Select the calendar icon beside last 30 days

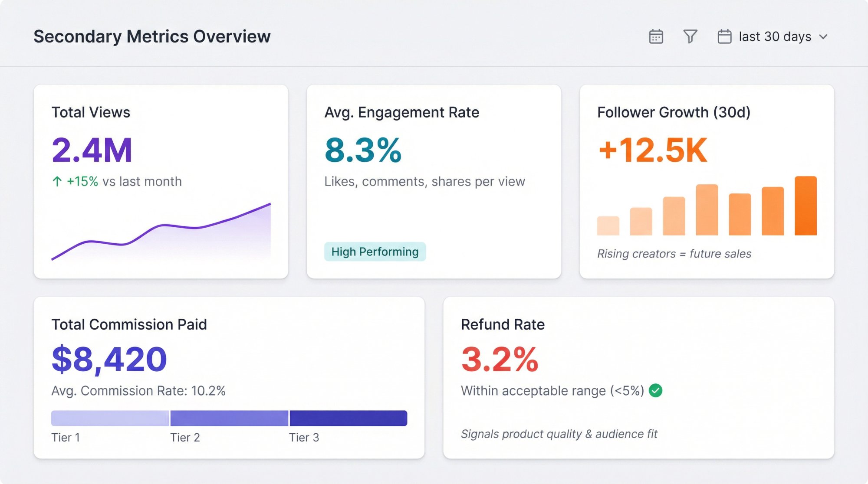724,36
